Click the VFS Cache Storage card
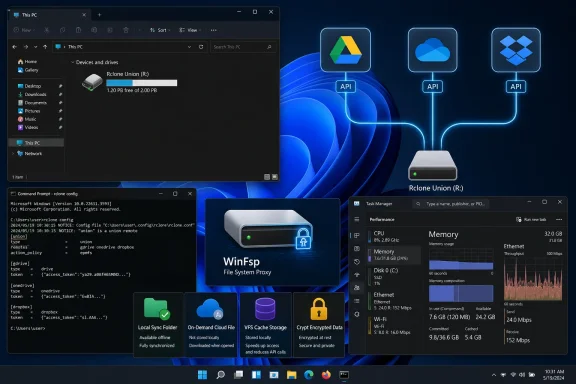The height and width of the screenshot is (384, 576). pyautogui.click(x=265, y=324)
